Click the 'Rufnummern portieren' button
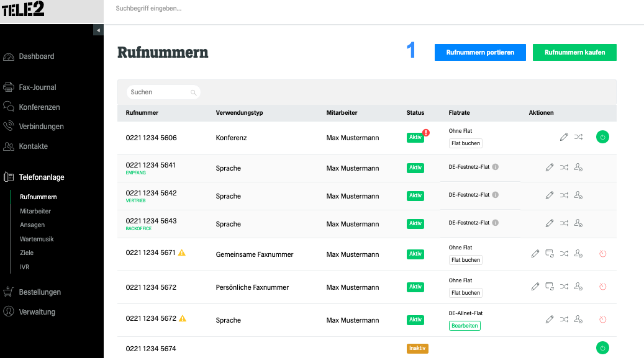The height and width of the screenshot is (358, 644). pos(480,53)
